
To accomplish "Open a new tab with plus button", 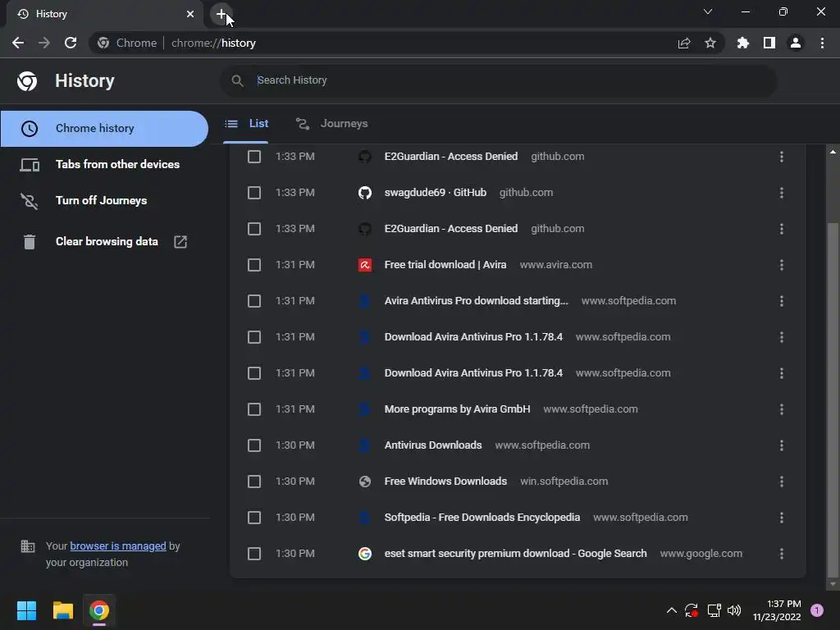I will point(221,14).
